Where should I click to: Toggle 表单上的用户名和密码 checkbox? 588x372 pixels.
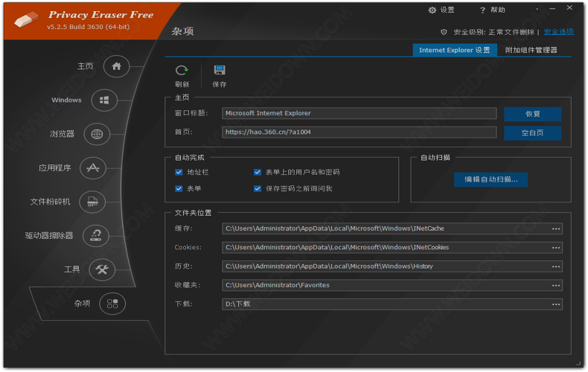point(258,172)
